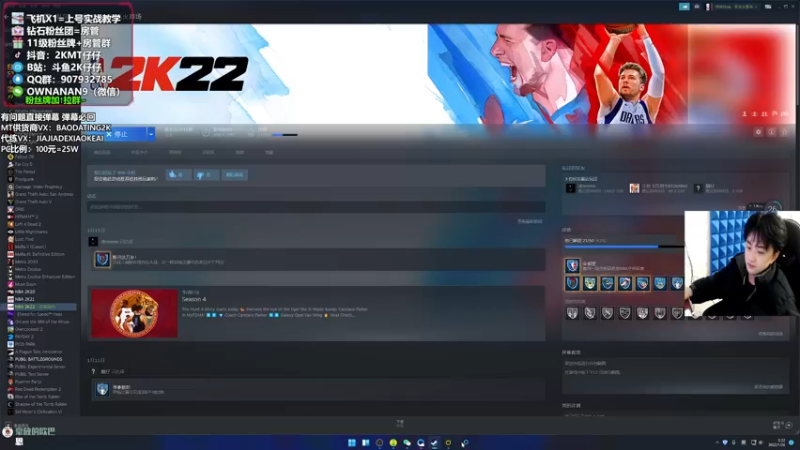
Task: Open Steam icon on taskbar
Action: 434,443
